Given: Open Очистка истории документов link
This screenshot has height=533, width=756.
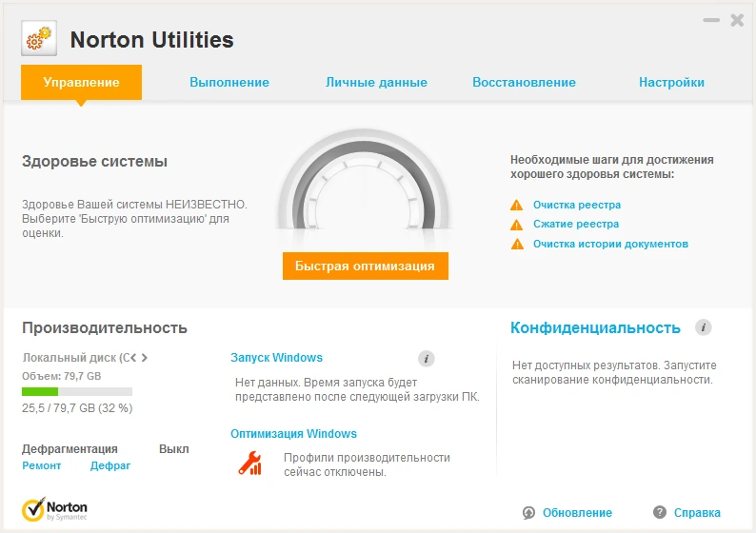Looking at the screenshot, I should click(610, 244).
